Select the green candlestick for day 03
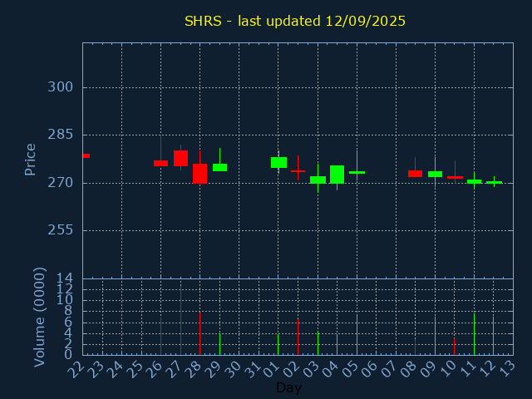This screenshot has height=399, width=532. point(318,180)
